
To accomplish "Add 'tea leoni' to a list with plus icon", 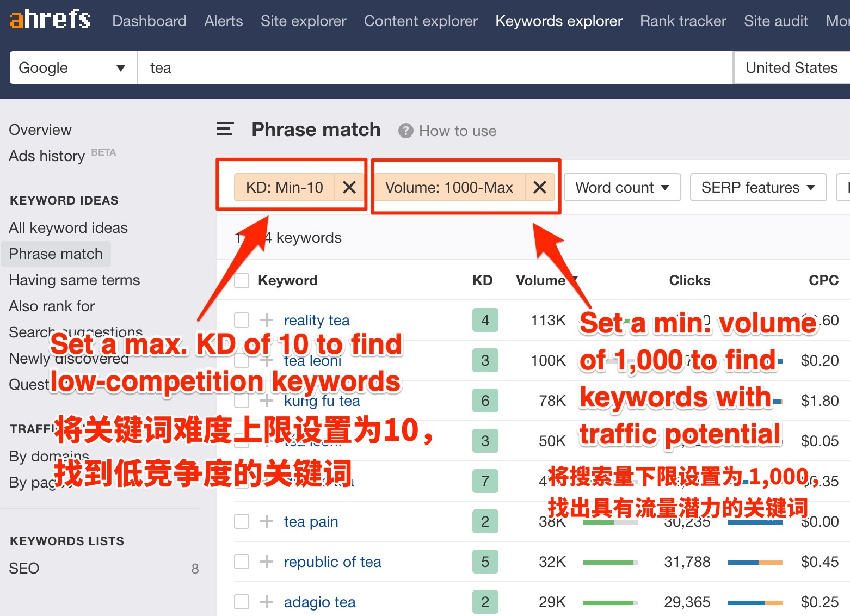I will click(266, 360).
